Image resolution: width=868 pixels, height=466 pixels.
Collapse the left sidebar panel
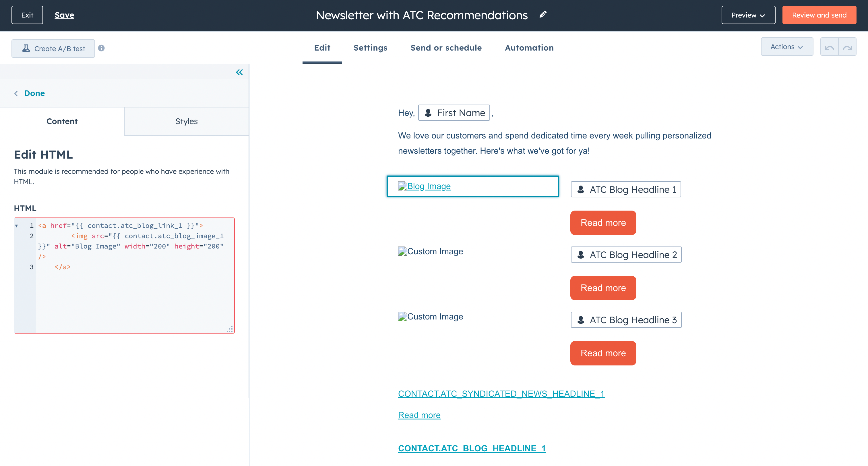pos(239,72)
